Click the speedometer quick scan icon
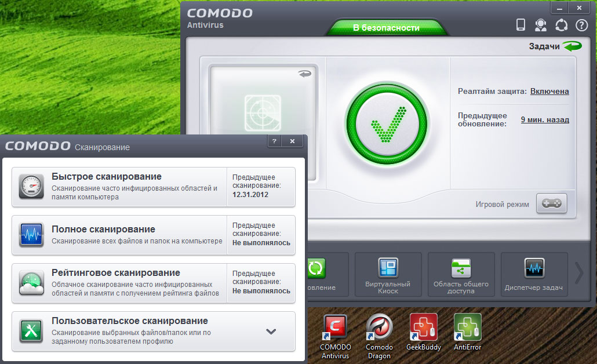This screenshot has width=597, height=364. coord(31,187)
